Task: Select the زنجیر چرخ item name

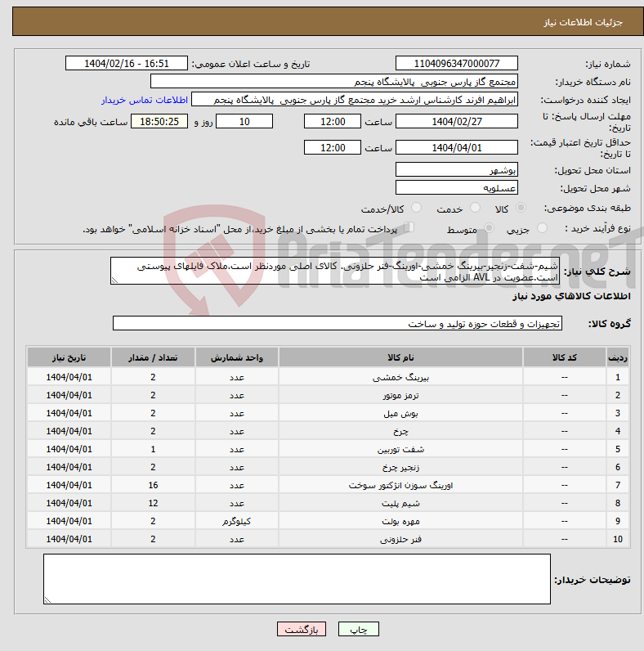Action: pyautogui.click(x=400, y=468)
